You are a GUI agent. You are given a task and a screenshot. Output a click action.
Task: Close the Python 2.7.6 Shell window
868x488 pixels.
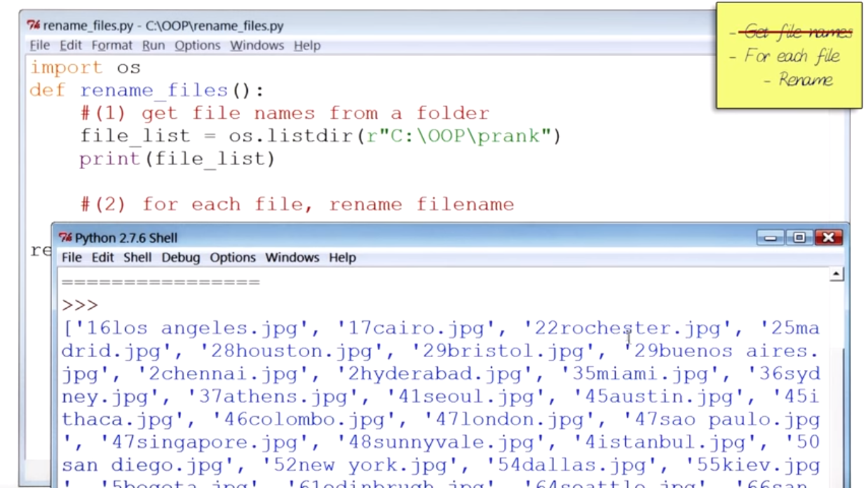[x=828, y=238]
